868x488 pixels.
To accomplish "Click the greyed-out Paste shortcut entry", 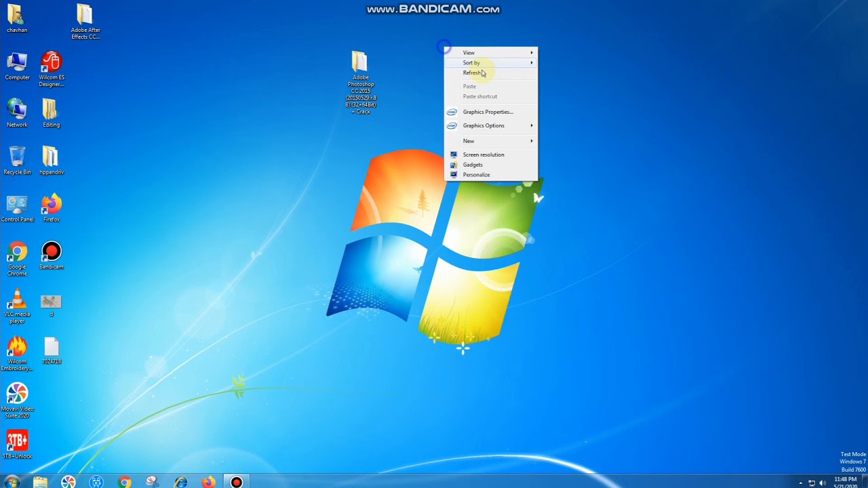I will [x=491, y=96].
